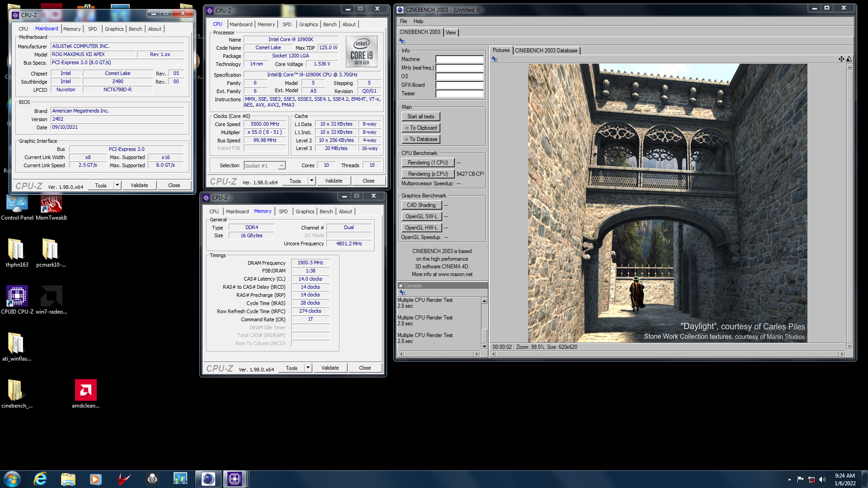Click pin icon below Pictures tab

tap(495, 59)
